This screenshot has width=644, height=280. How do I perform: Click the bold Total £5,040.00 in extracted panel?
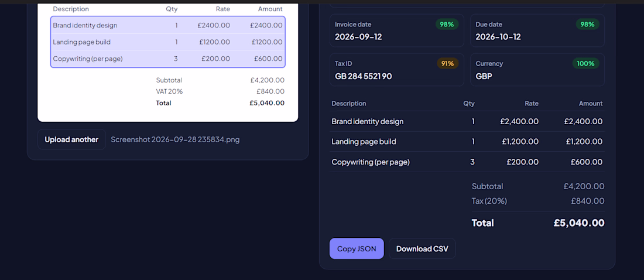click(578, 223)
